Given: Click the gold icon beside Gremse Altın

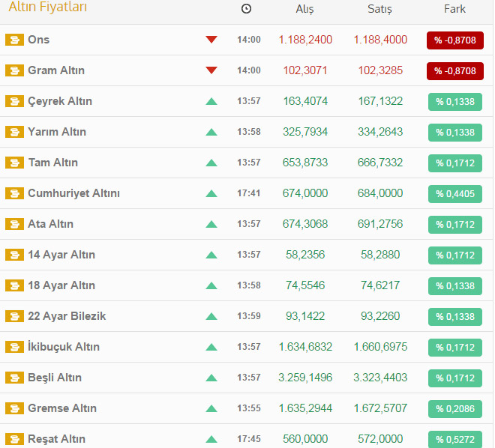Looking at the screenshot, I should [x=14, y=409].
